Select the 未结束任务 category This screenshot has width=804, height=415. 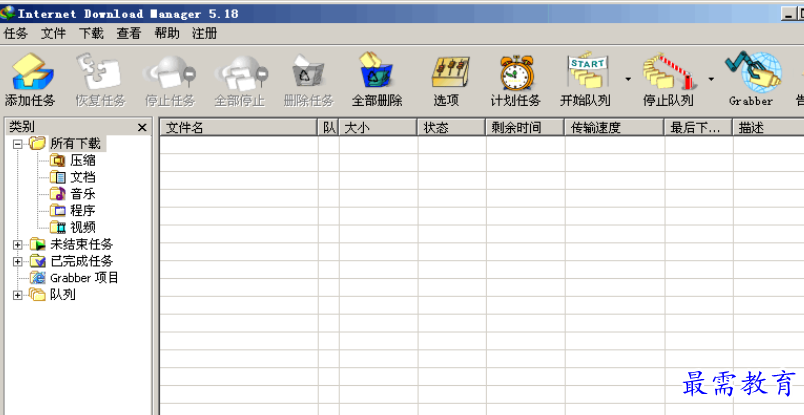[x=82, y=244]
